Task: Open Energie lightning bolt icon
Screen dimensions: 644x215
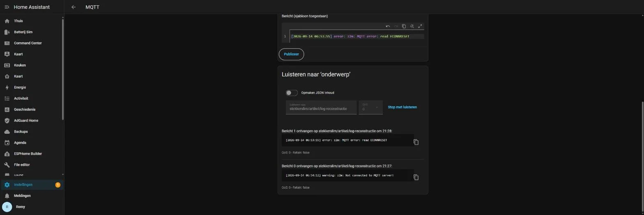Action: pyautogui.click(x=7, y=87)
